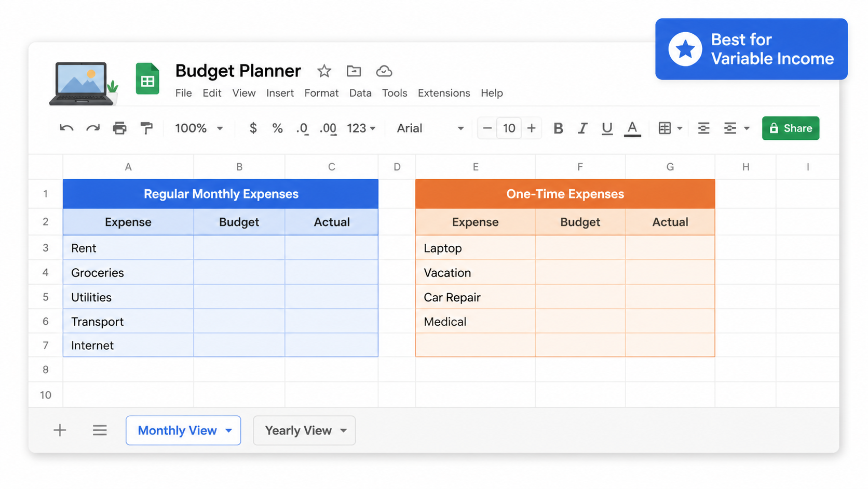Select row 3 header
This screenshot has height=489, width=868.
(46, 248)
